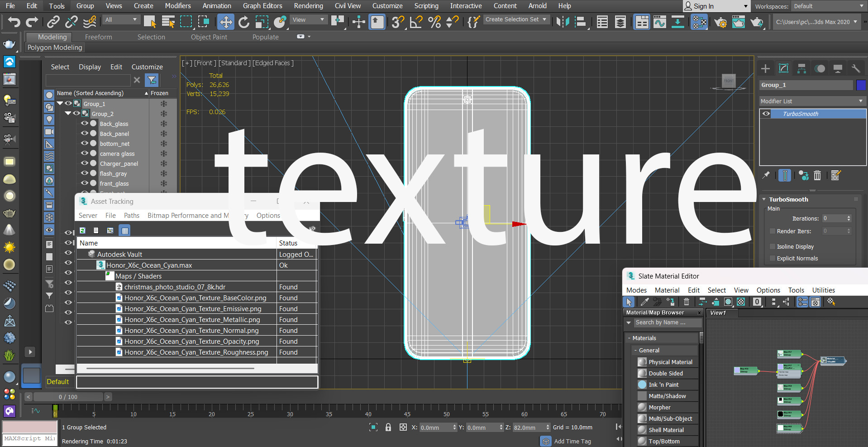Enable the Render Iters checkbox
Screen dimensions: 868x447
773,231
